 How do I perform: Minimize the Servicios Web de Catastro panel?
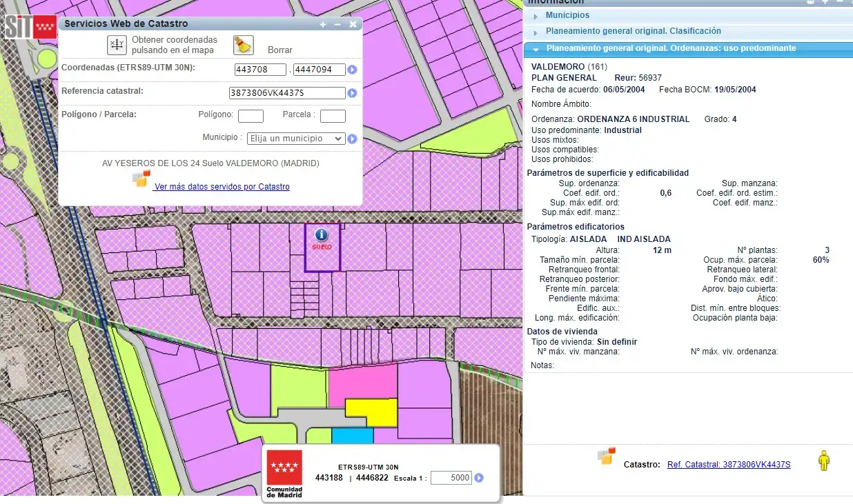pos(337,24)
